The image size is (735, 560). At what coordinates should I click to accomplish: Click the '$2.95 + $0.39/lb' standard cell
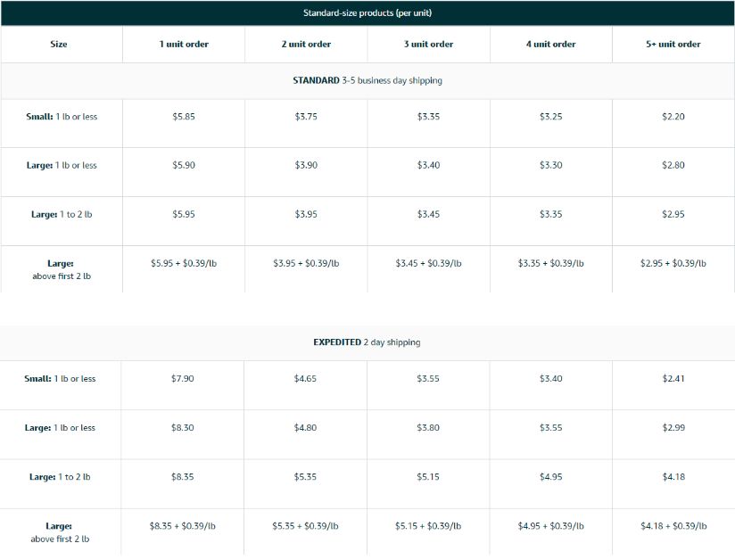[673, 263]
